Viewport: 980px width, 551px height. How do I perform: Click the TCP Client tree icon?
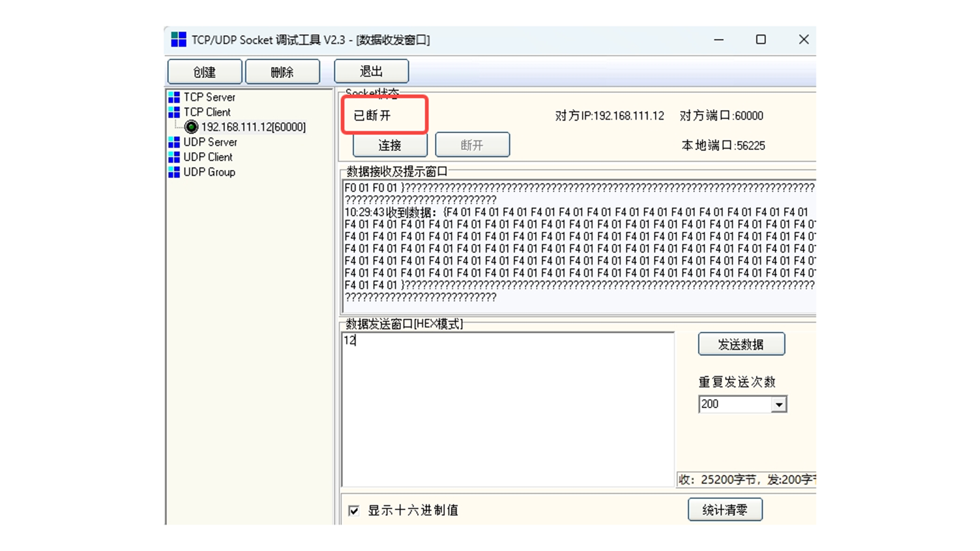[174, 112]
